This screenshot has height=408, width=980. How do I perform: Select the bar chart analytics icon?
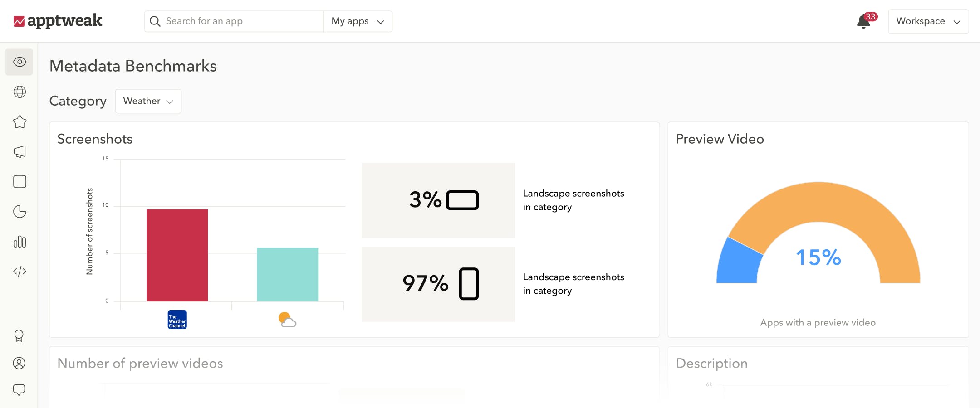coord(19,242)
